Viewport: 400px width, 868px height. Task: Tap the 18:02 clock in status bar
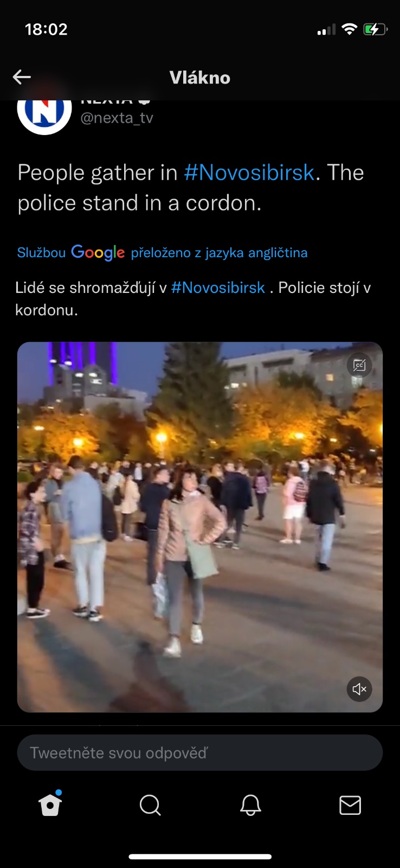pyautogui.click(x=46, y=29)
